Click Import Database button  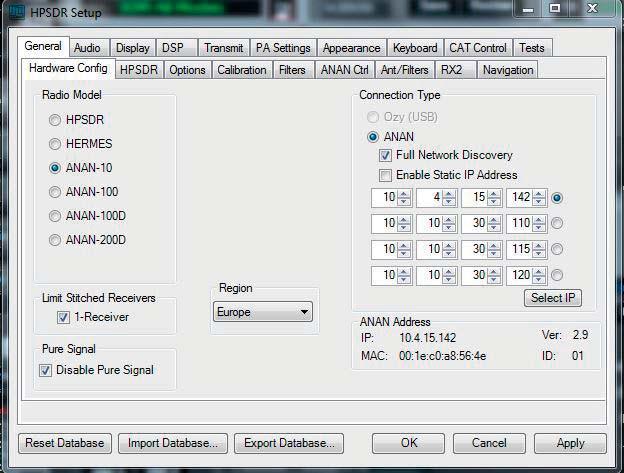coord(173,443)
